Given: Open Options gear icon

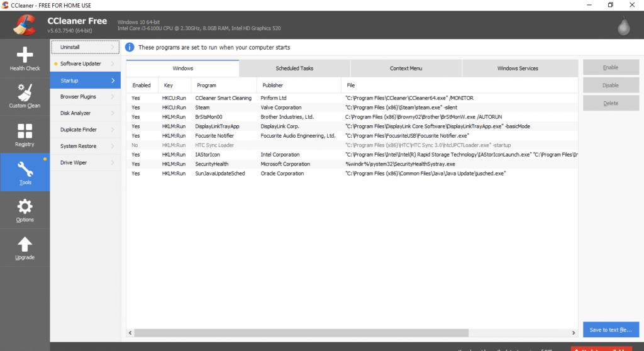Looking at the screenshot, I should [x=25, y=206].
